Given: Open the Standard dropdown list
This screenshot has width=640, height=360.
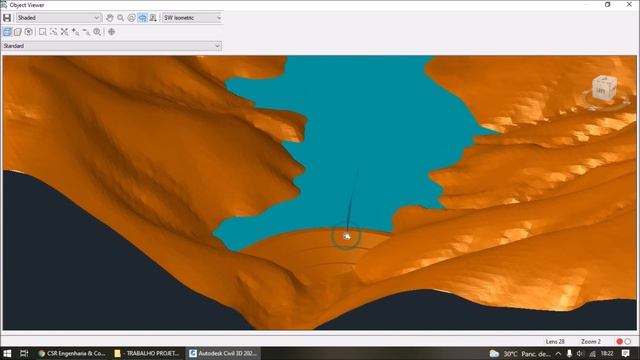Looking at the screenshot, I should pos(111,46).
